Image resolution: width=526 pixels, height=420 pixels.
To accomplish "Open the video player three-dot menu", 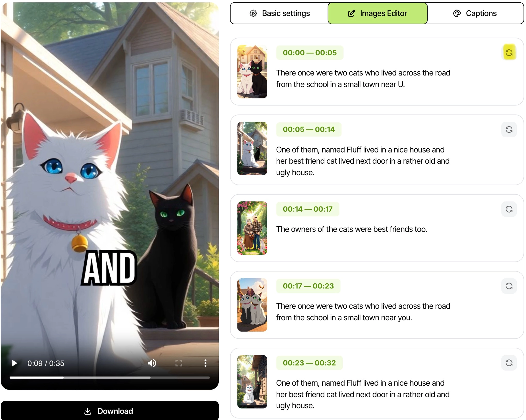I will pos(205,363).
